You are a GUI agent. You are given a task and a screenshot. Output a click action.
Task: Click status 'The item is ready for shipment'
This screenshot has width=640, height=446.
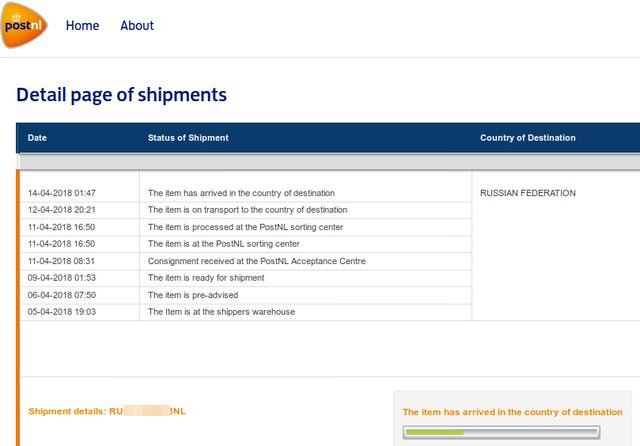pyautogui.click(x=206, y=277)
